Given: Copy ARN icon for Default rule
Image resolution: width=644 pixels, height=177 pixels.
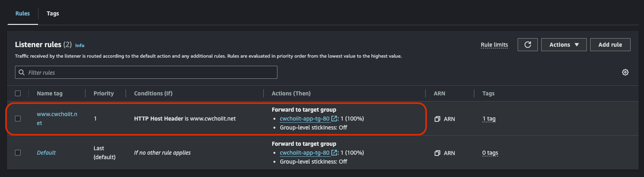Looking at the screenshot, I should point(437,153).
